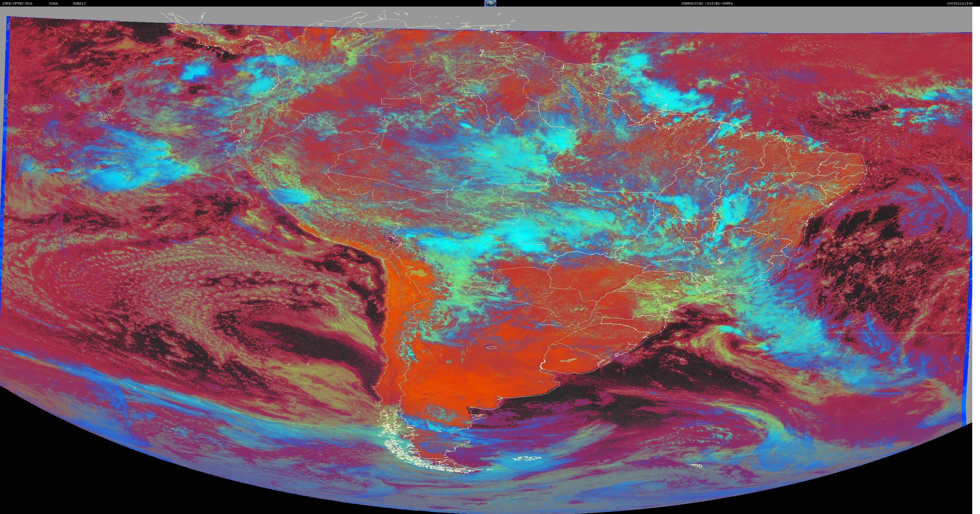Click the INPE/CPTEC/DSA header text
The height and width of the screenshot is (514, 980).
(17, 3)
